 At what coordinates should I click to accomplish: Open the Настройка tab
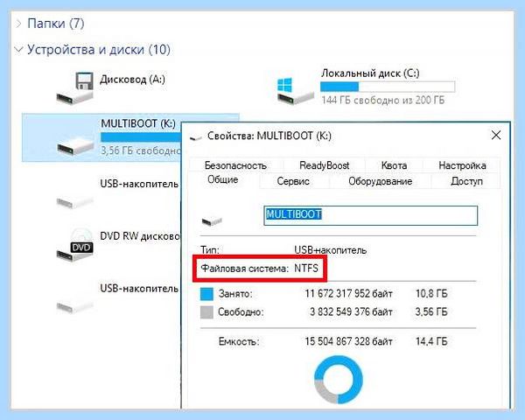tap(462, 165)
